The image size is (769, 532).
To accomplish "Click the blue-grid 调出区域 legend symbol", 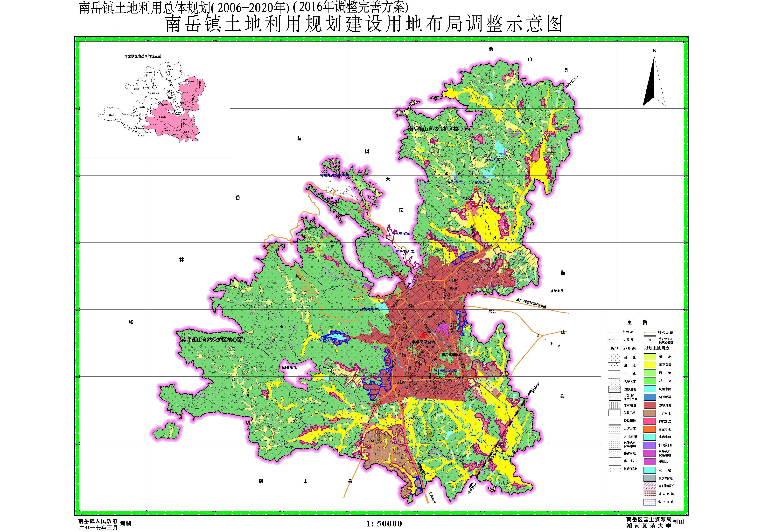I will 650,502.
